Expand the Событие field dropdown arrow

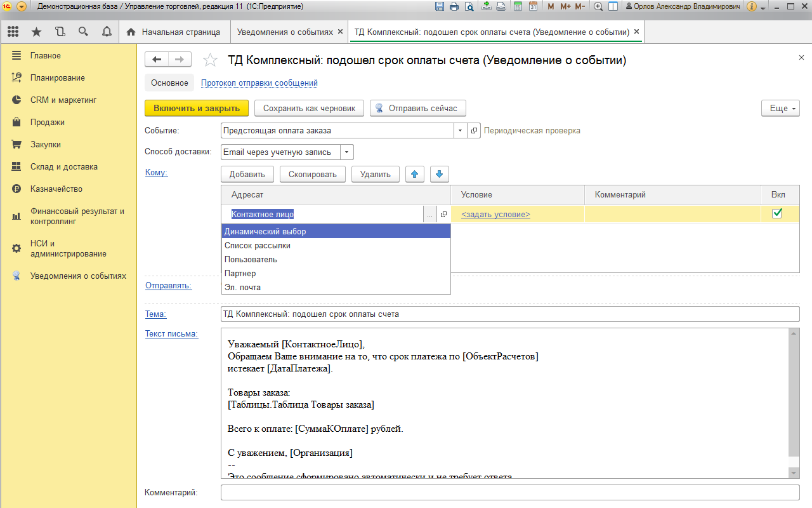click(460, 131)
